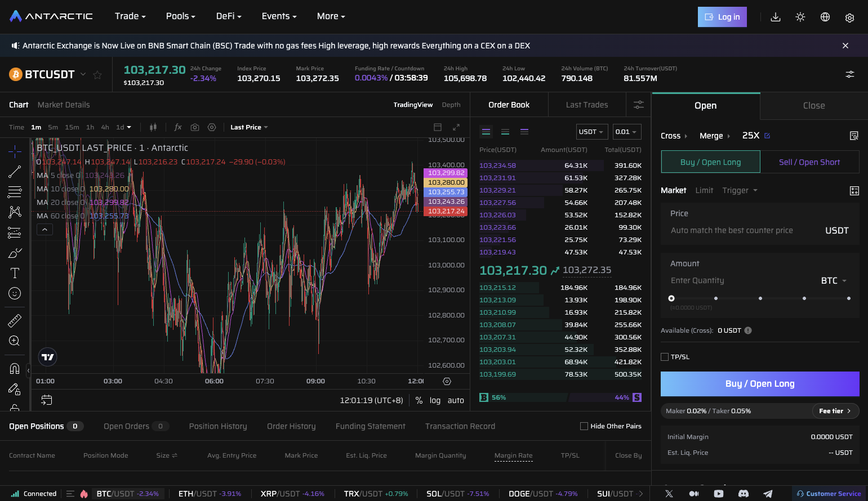Expand the USDT unit dropdown in order book

click(592, 132)
